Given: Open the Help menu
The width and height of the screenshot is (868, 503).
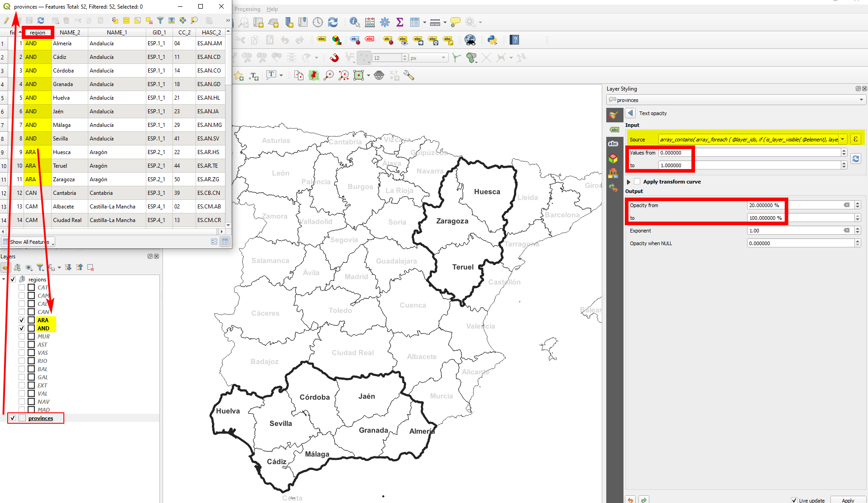Looking at the screenshot, I should click(x=272, y=9).
